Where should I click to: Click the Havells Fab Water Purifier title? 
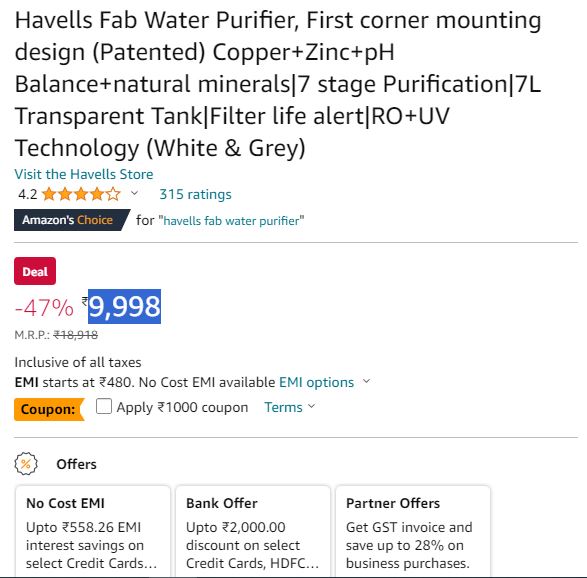click(278, 84)
